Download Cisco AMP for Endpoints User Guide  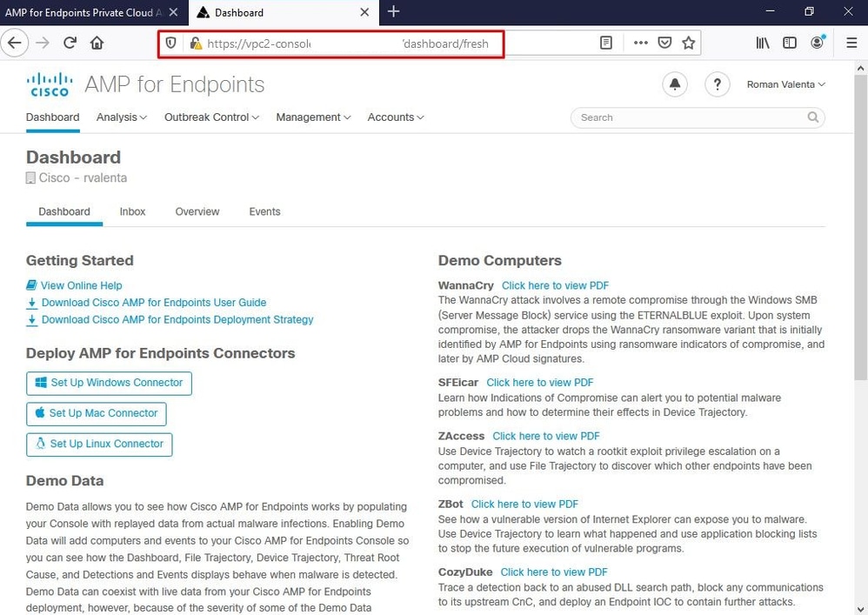pos(154,303)
